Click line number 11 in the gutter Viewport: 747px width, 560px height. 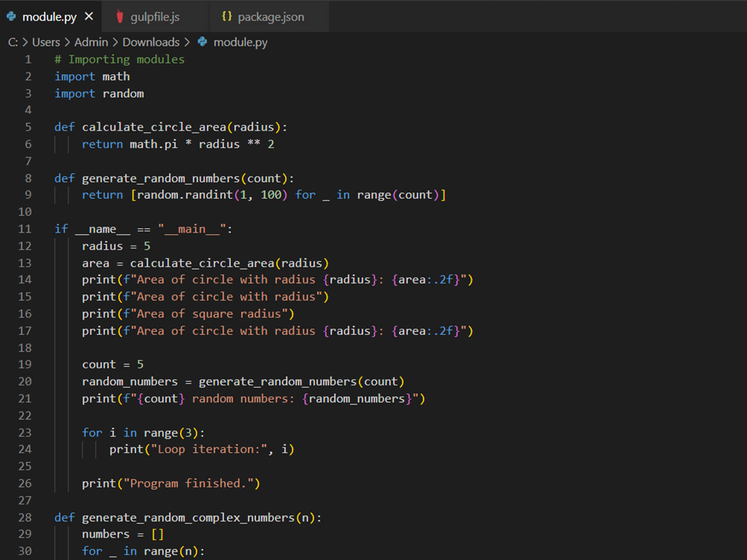pos(25,229)
